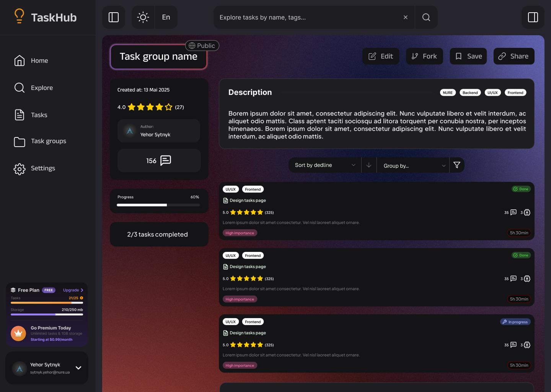Open the 156 comments icon
The width and height of the screenshot is (551, 392).
(x=166, y=160)
